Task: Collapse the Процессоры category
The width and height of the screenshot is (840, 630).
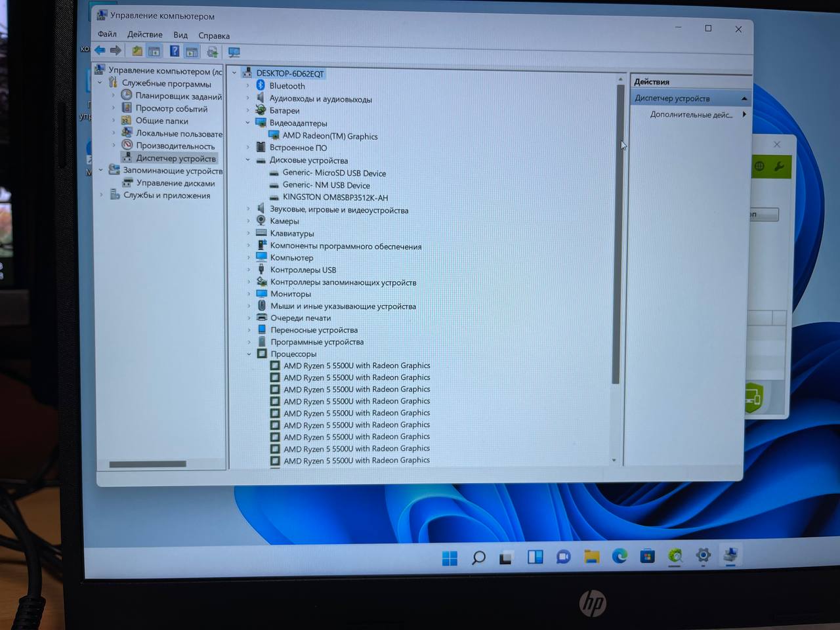Action: click(x=249, y=354)
